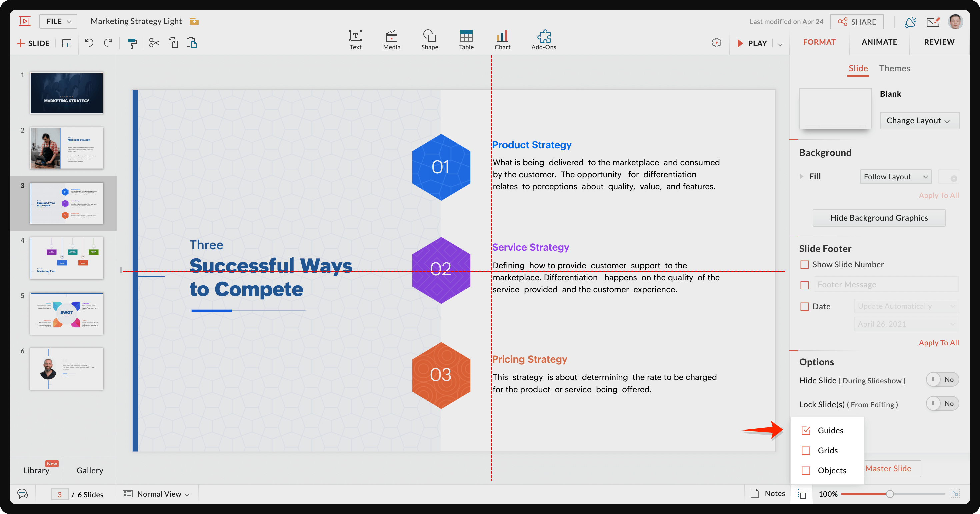The width and height of the screenshot is (980, 514).
Task: Toggle Hide Slide during slideshow switch
Action: 942,380
